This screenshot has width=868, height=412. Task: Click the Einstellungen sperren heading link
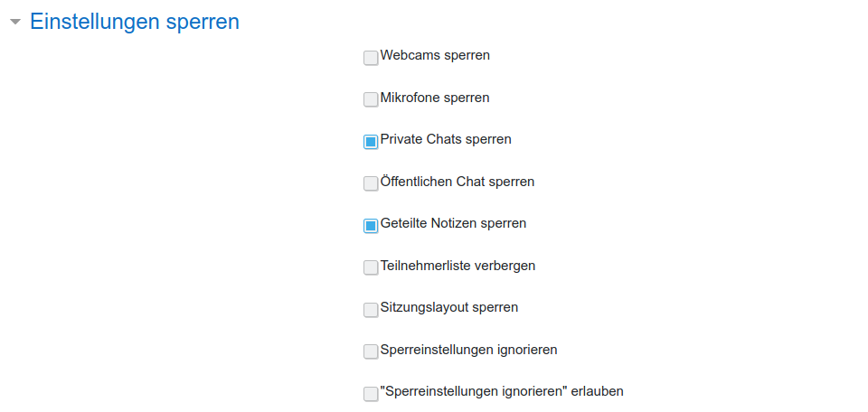coord(135,22)
